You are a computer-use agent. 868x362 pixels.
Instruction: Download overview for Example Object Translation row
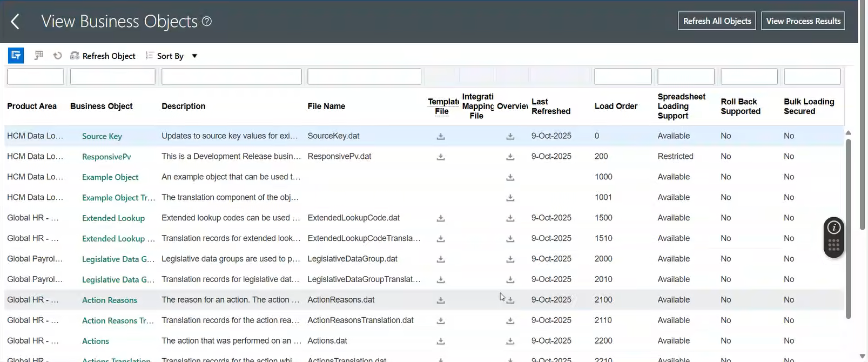pyautogui.click(x=510, y=198)
